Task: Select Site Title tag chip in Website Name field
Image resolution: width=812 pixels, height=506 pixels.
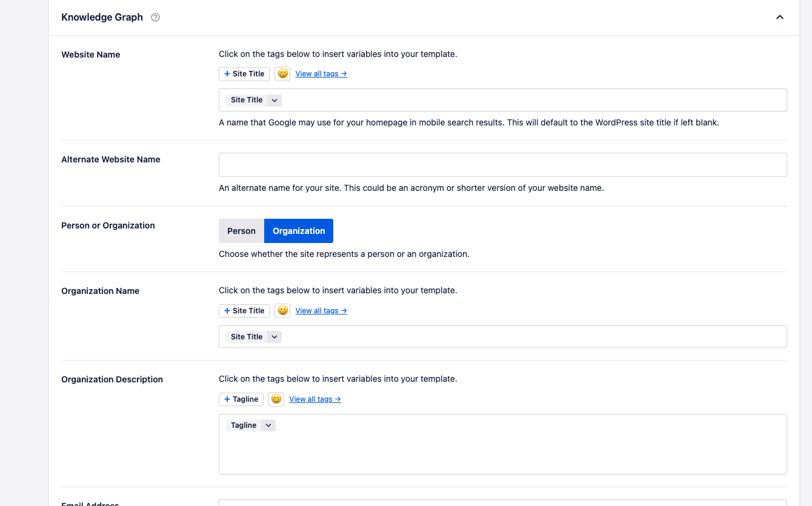Action: (x=247, y=100)
